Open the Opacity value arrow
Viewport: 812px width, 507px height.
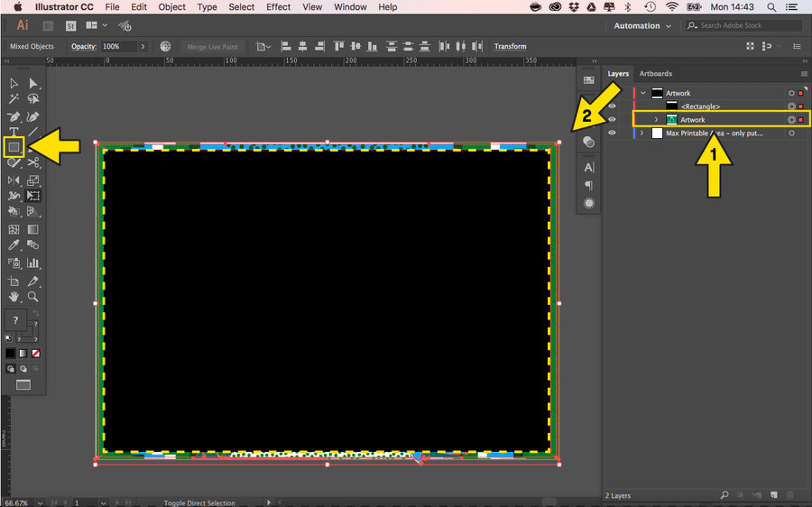tap(143, 46)
